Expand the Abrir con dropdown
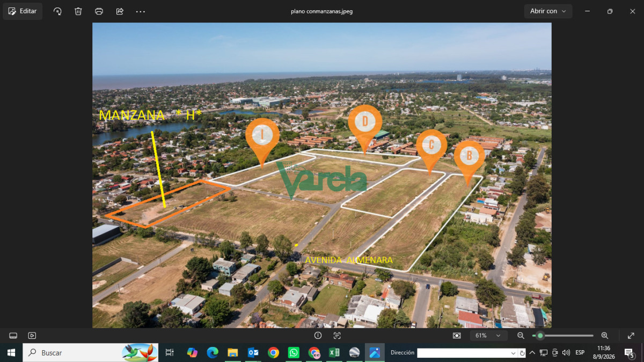 [548, 11]
